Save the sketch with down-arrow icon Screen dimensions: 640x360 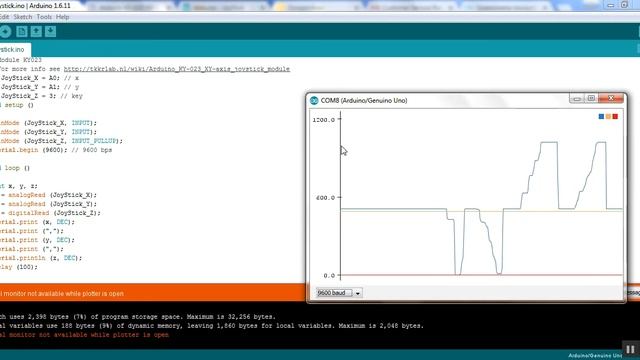point(50,31)
